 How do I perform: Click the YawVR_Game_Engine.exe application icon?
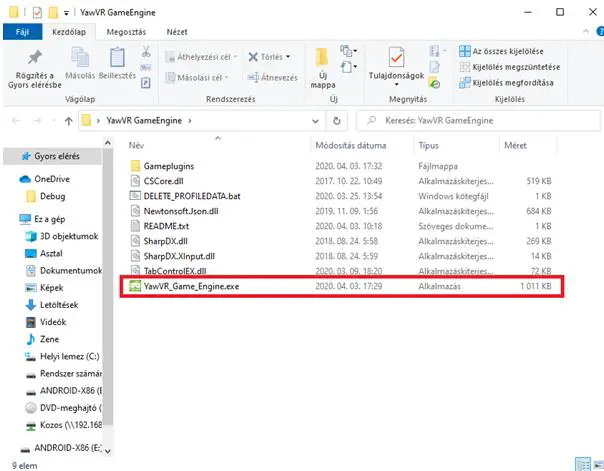tap(135, 286)
